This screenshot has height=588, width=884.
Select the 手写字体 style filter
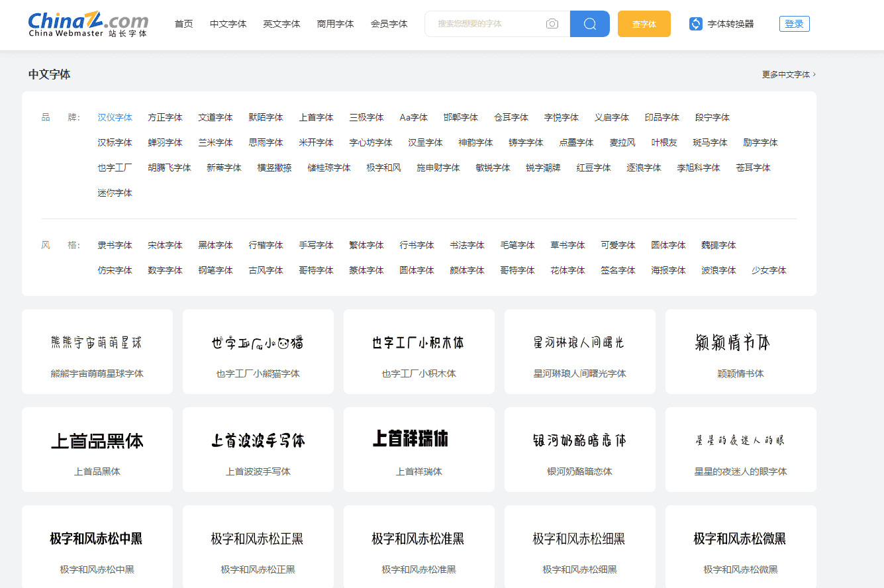(x=317, y=245)
